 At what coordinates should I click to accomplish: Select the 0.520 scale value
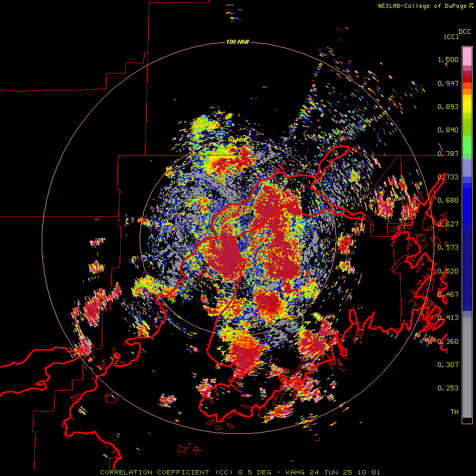tap(448, 271)
